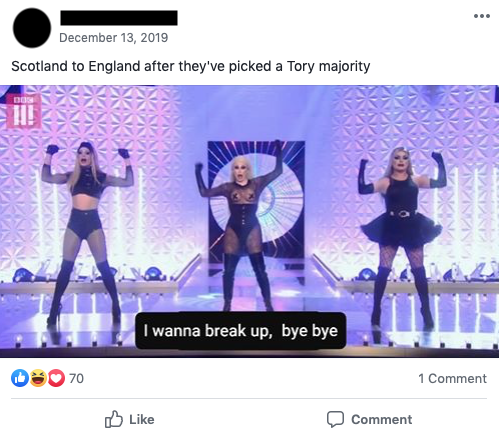Click the thumbs-up outline icon beside Like

tap(114, 419)
